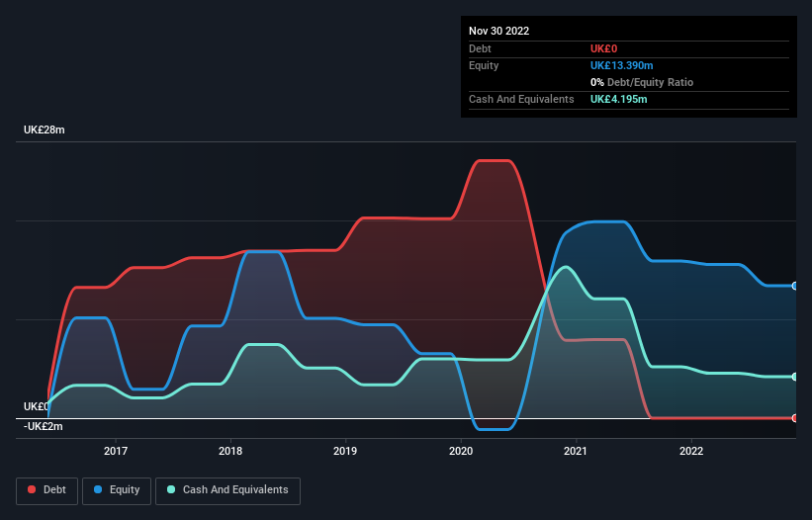The height and width of the screenshot is (520, 812).
Task: Click the blue Equity legend dot
Action: (98, 489)
